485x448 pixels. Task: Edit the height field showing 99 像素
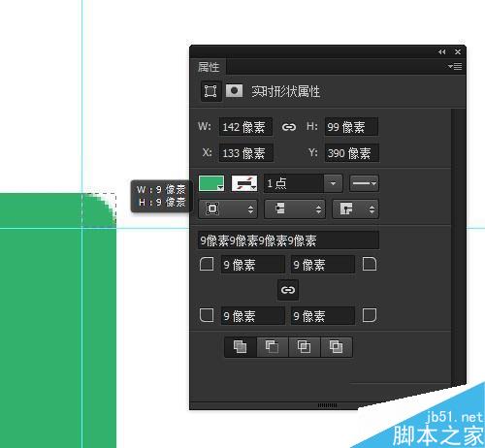coord(351,127)
